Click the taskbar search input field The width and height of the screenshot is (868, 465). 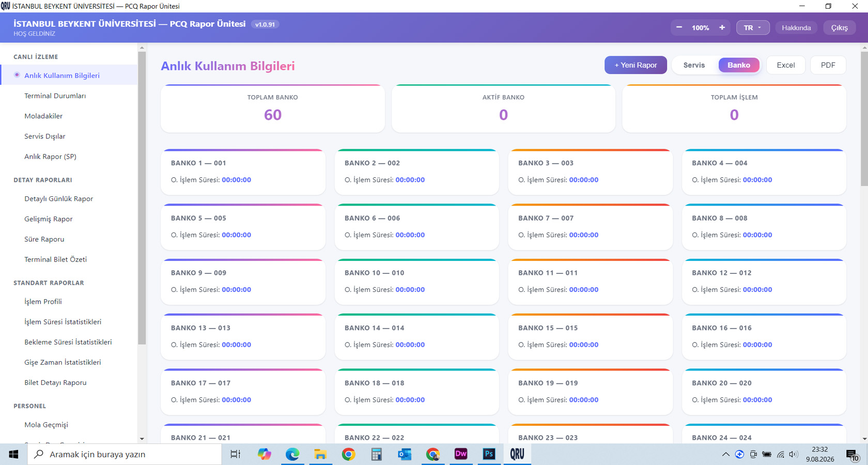(125, 454)
